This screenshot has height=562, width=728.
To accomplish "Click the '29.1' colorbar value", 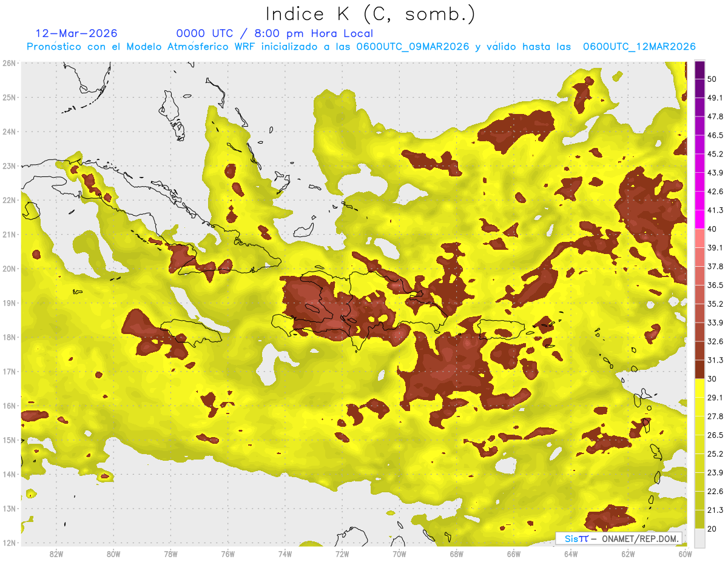I will (x=715, y=398).
